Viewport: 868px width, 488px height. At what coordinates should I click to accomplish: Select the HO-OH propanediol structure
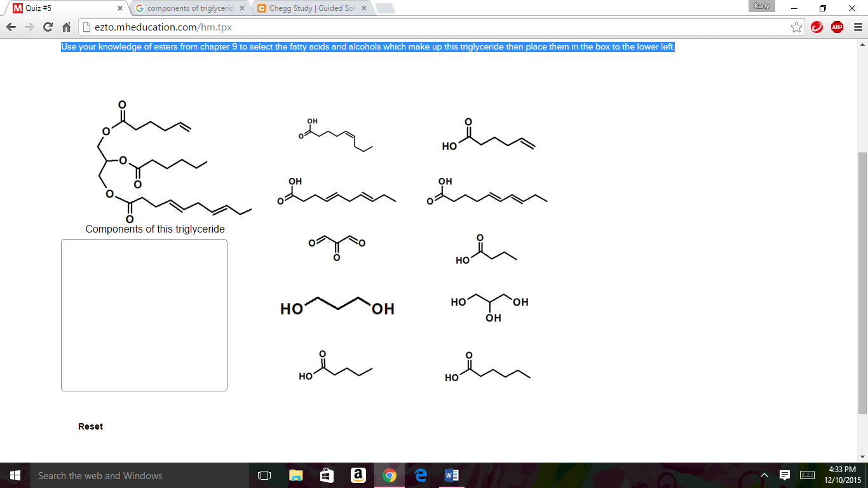point(337,307)
